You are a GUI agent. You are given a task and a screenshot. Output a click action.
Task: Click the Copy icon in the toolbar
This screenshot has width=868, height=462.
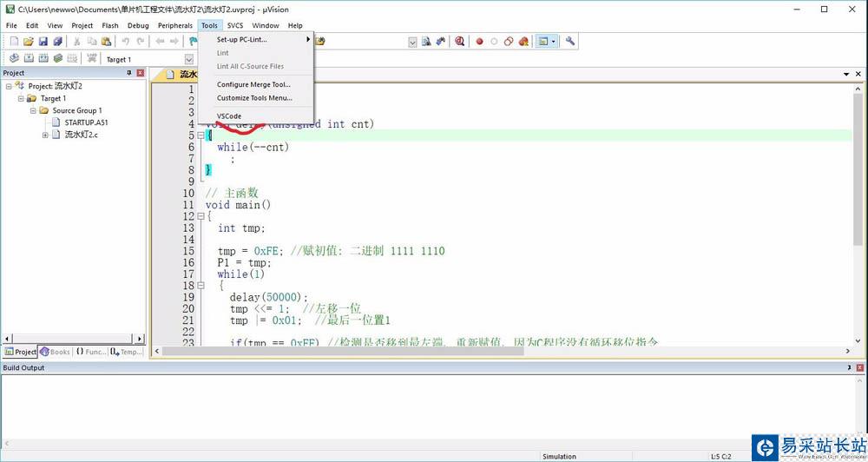(x=91, y=42)
